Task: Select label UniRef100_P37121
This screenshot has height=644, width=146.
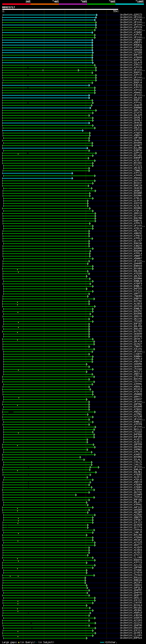Action: pyautogui.click(x=131, y=165)
